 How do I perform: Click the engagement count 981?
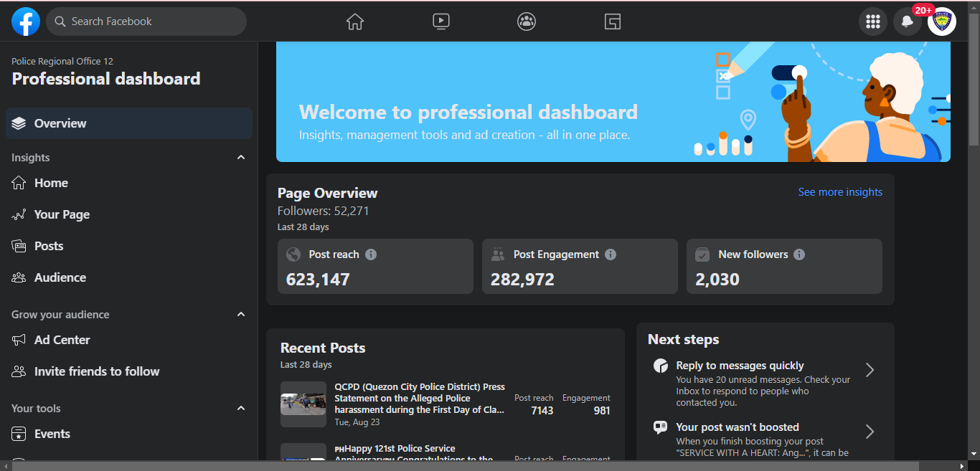click(x=602, y=411)
